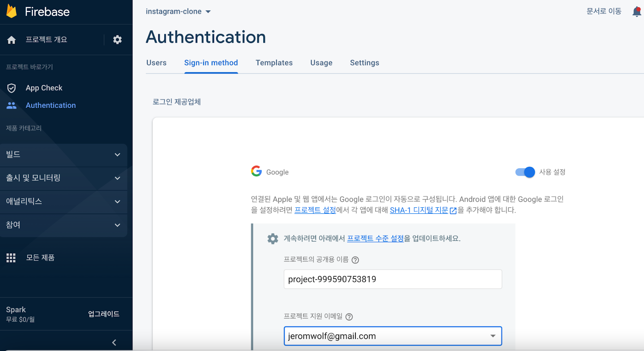
Task: Click the 사용 설정 label
Action: point(552,172)
